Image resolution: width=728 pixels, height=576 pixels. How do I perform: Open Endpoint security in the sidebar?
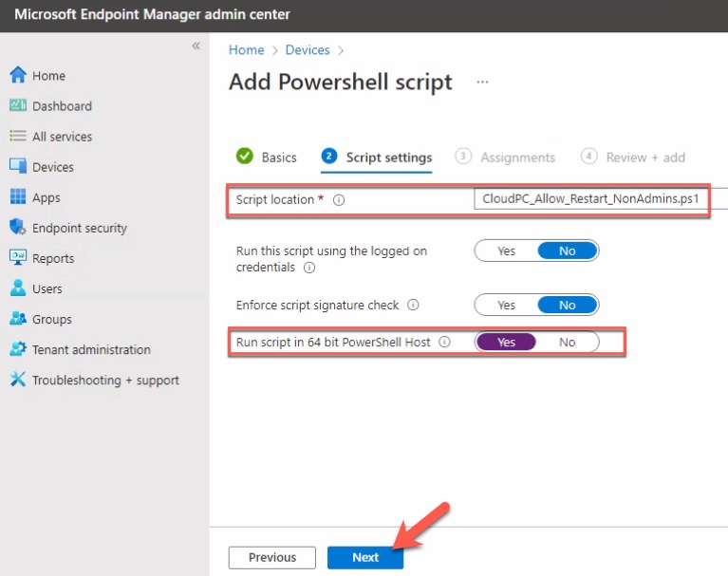tap(80, 229)
